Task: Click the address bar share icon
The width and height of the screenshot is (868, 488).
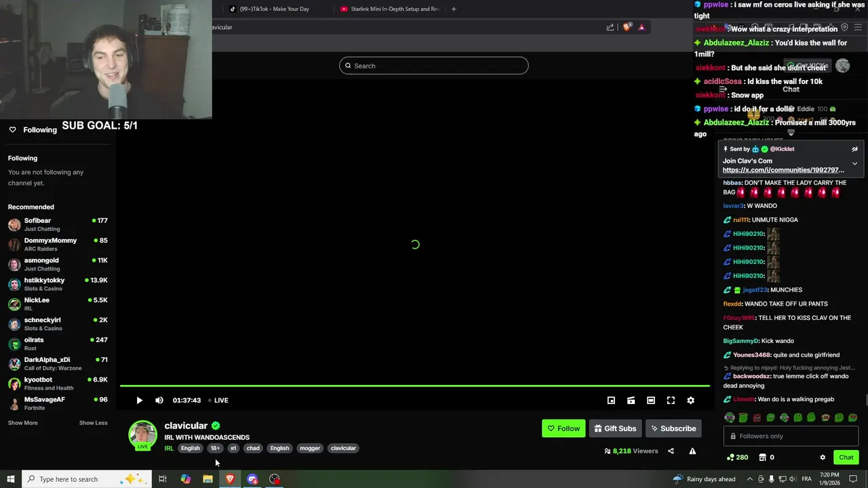Action: [x=610, y=27]
